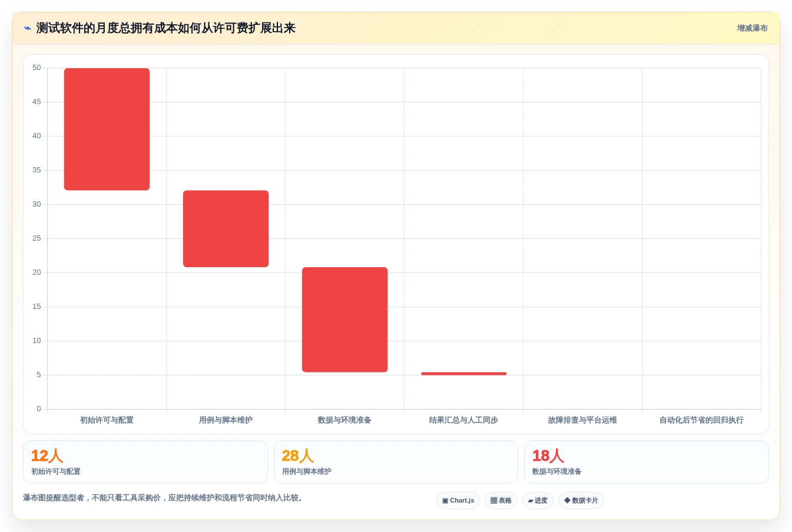Click x-axis label 数据与环境准备
Screen dimensions: 792x532
click(344, 420)
